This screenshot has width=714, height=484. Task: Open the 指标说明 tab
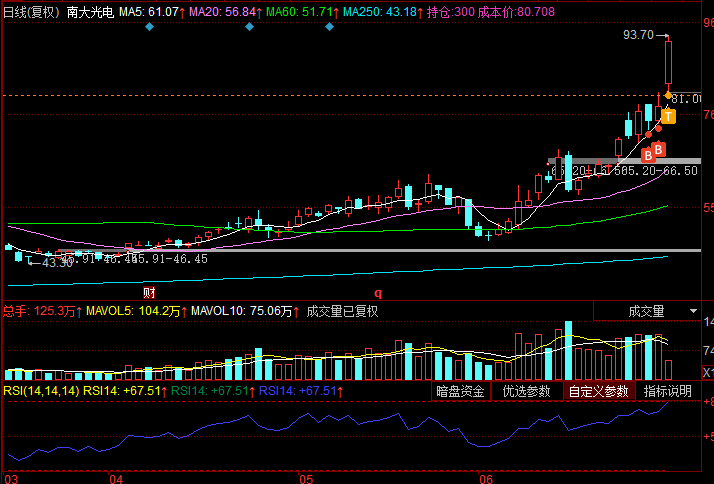[x=668, y=391]
